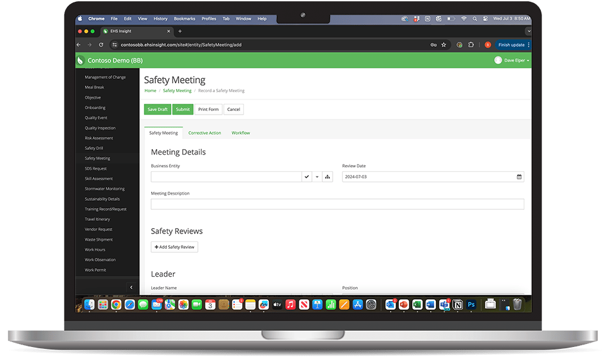Viewport: 607px width, 364px height.
Task: Open Management of Change in sidebar
Action: (x=105, y=77)
